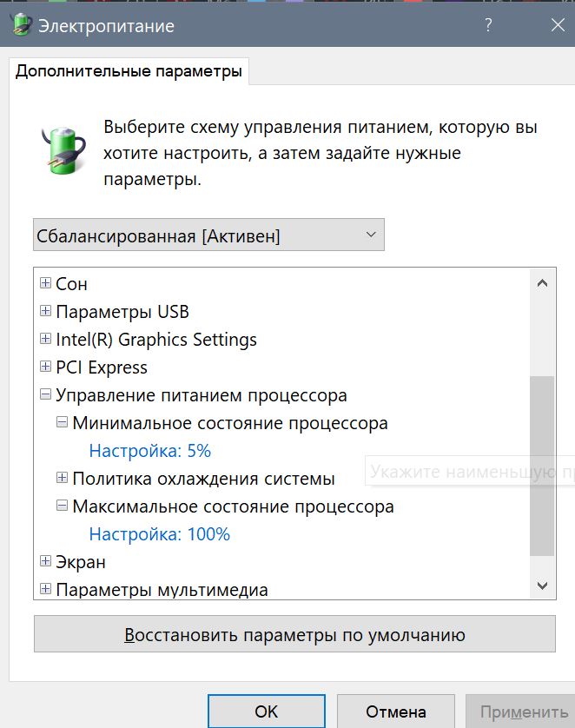Image resolution: width=575 pixels, height=728 pixels.
Task: Expand the PCI Express node
Action: [x=45, y=367]
